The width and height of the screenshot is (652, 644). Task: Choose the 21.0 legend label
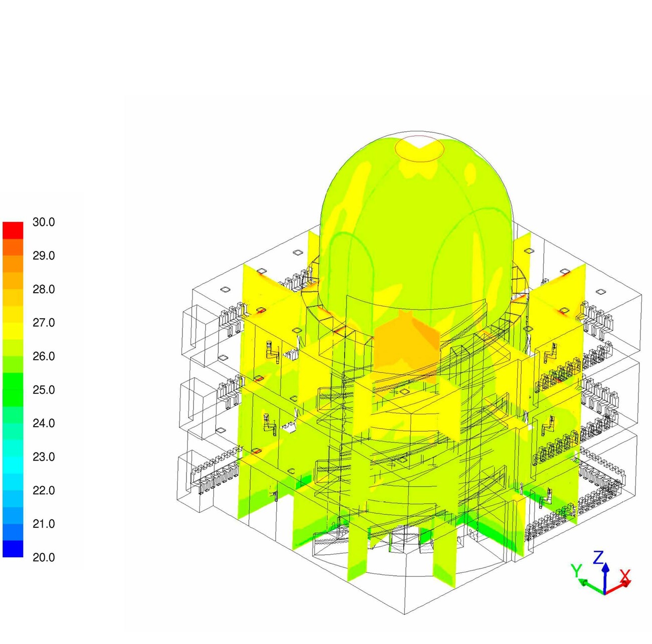click(x=44, y=524)
